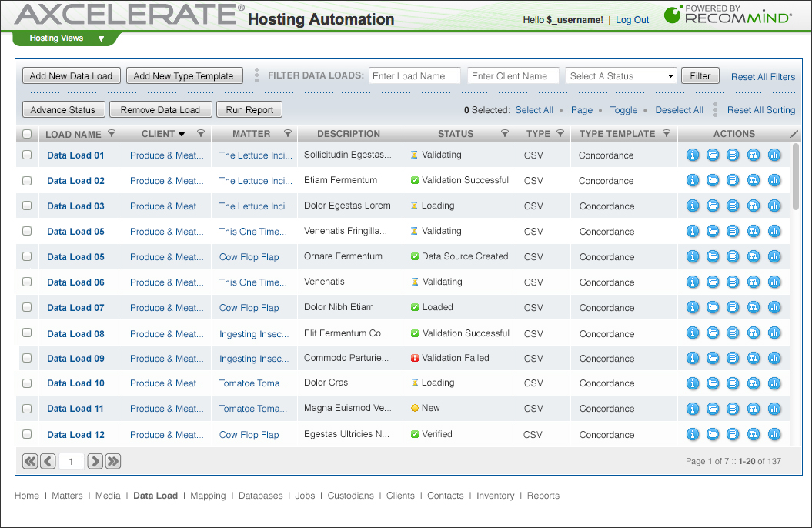Click the Type Template column filter icon
The height and width of the screenshot is (528, 812).
click(x=667, y=134)
